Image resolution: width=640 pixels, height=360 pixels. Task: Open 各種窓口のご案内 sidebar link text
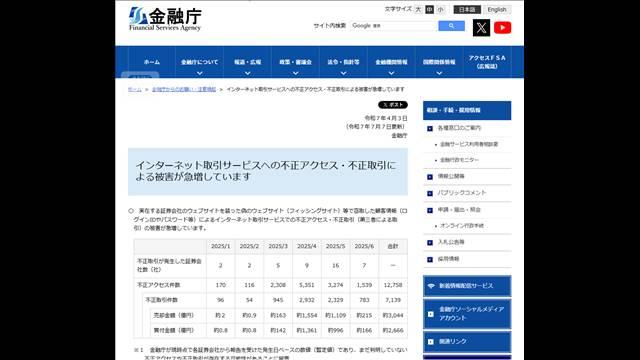point(459,128)
